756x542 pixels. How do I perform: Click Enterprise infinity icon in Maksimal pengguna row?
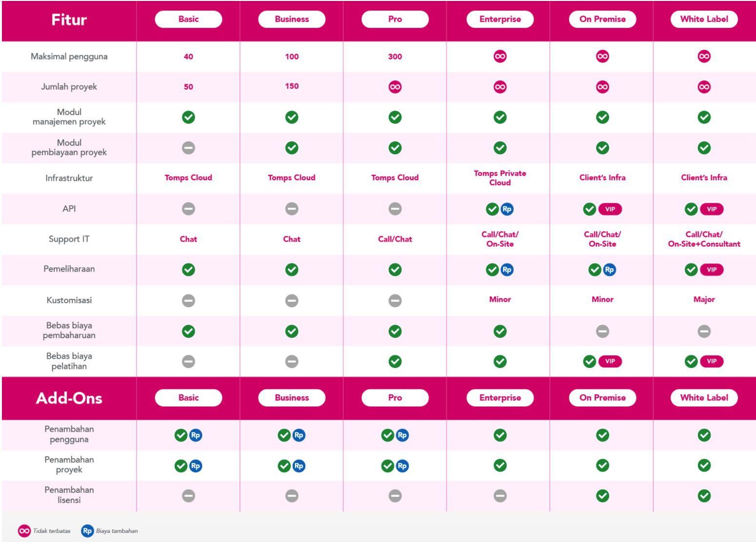pos(500,57)
